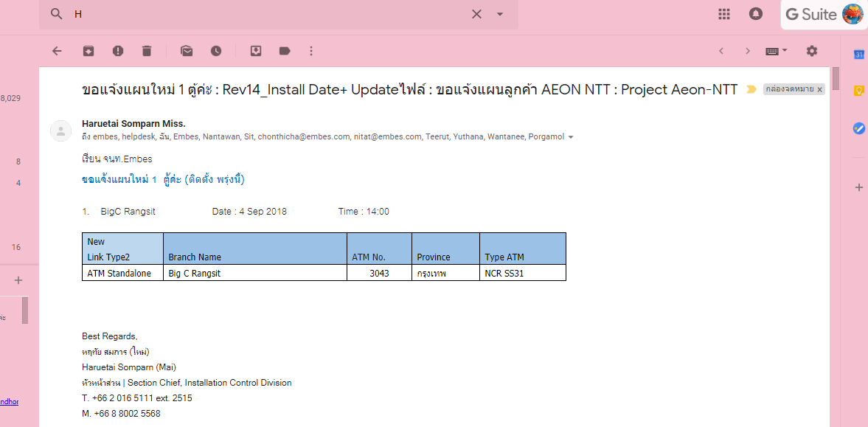Open Tasks side panel icon
The height and width of the screenshot is (427, 868).
858,128
